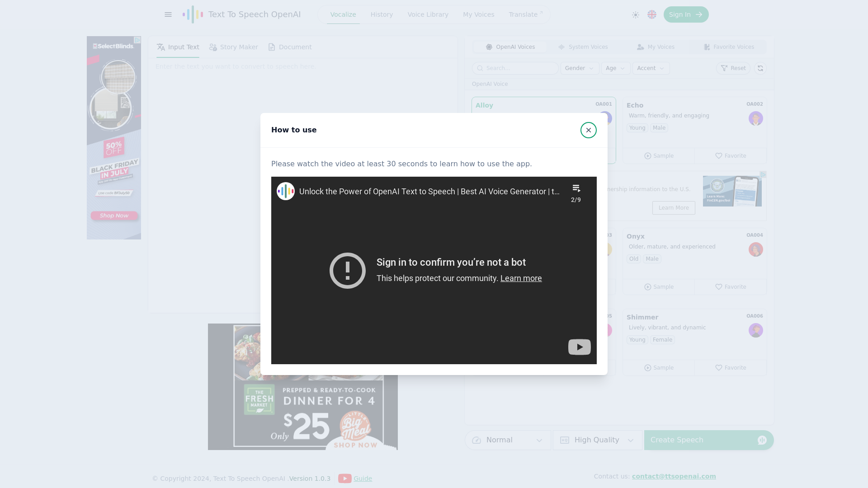Open My Voices in top navigation
868x488 pixels.
point(478,14)
